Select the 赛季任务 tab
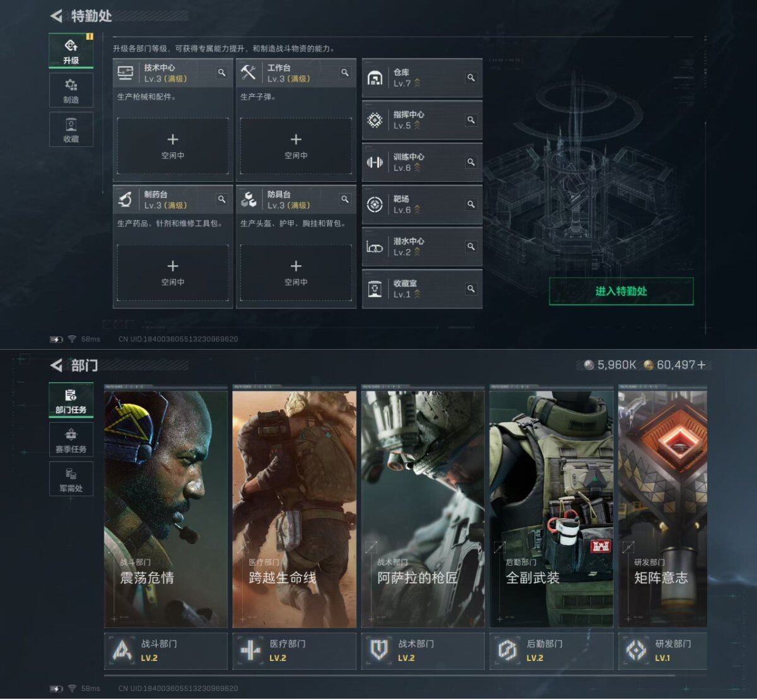 [71, 439]
